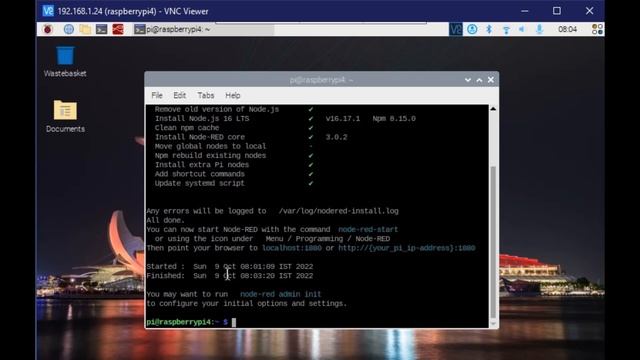Viewport: 640px width, 360px height.
Task: Select the Documents desktop folder
Action: [x=65, y=116]
